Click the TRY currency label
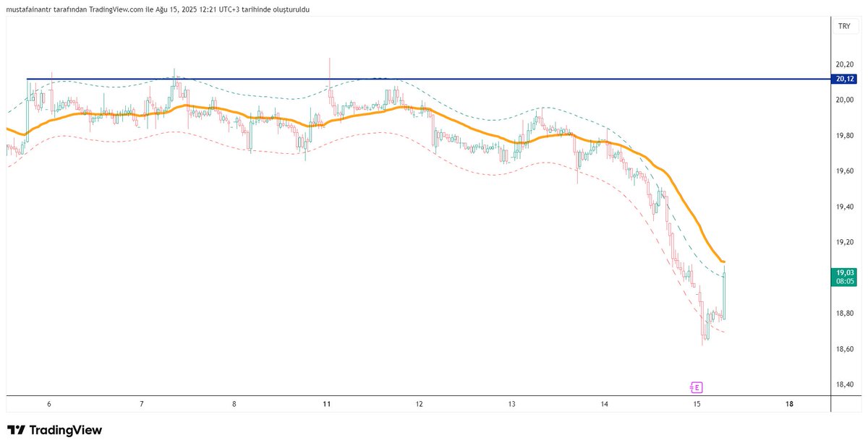The image size is (868, 448). pyautogui.click(x=844, y=26)
